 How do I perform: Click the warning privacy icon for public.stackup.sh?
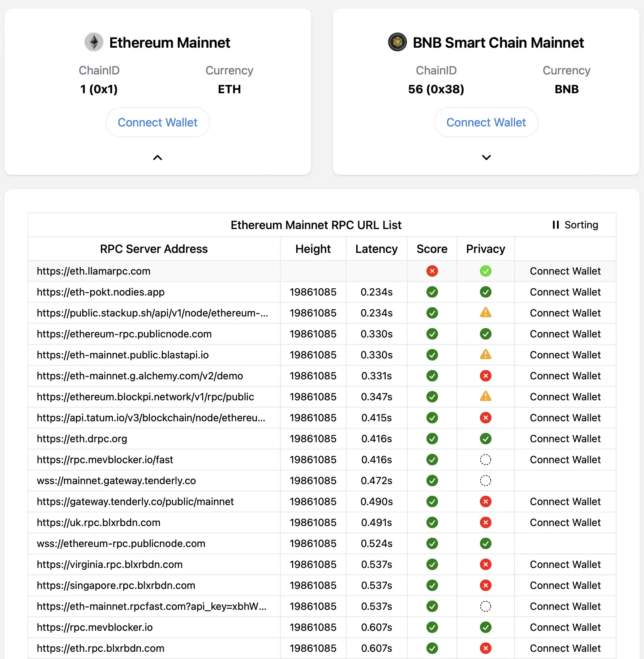pyautogui.click(x=485, y=313)
